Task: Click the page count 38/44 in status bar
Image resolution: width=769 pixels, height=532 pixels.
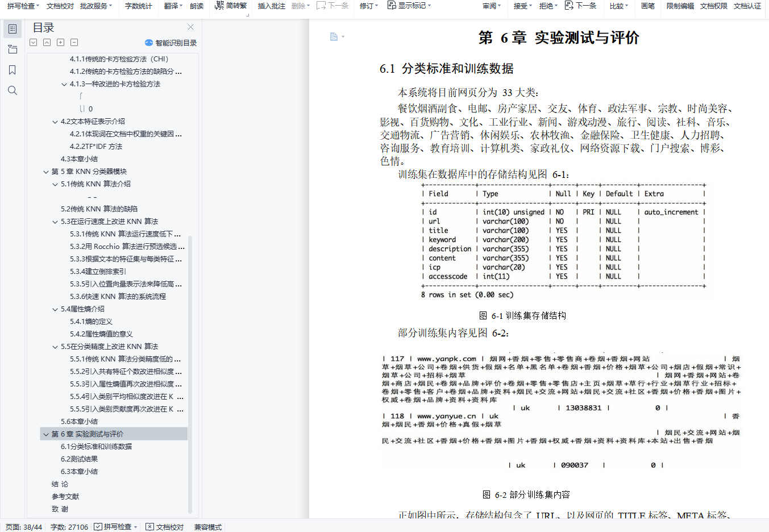Action: coord(24,527)
